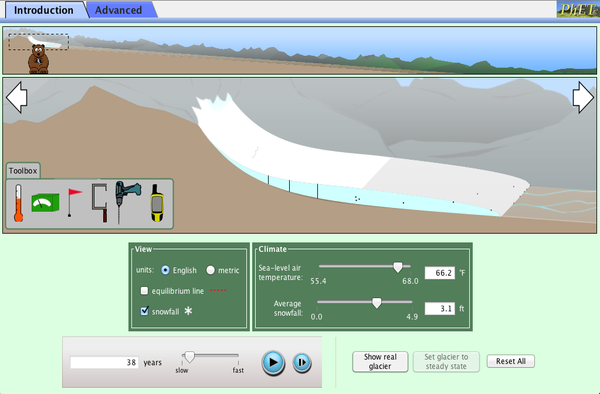This screenshot has width=600, height=394.
Task: Pick the borehole drill tool
Action: tap(127, 202)
